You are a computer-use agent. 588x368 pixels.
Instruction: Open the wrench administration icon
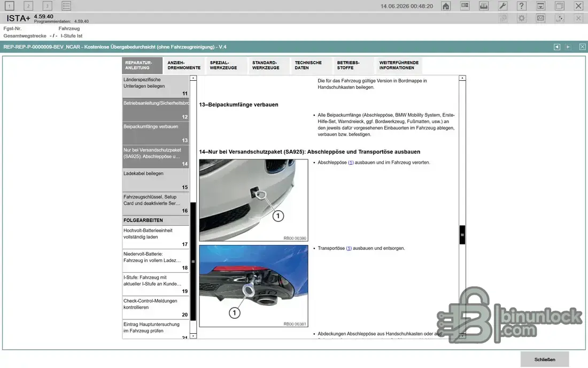(503, 6)
